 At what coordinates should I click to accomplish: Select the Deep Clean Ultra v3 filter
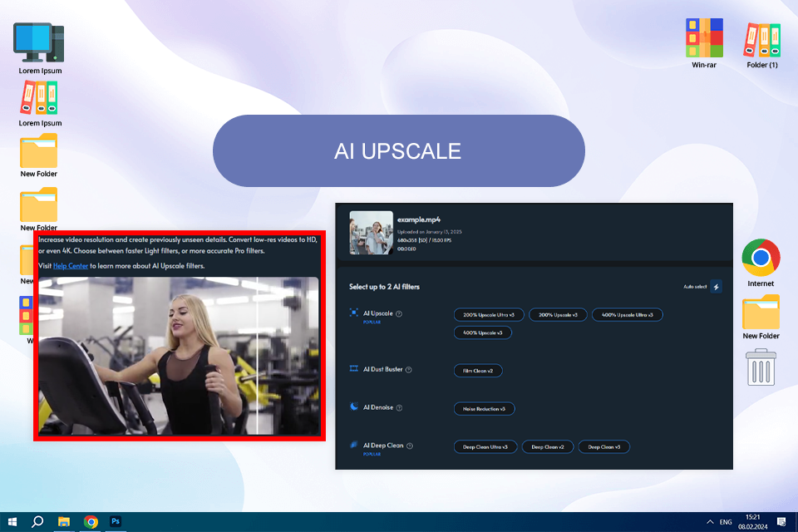[485, 447]
